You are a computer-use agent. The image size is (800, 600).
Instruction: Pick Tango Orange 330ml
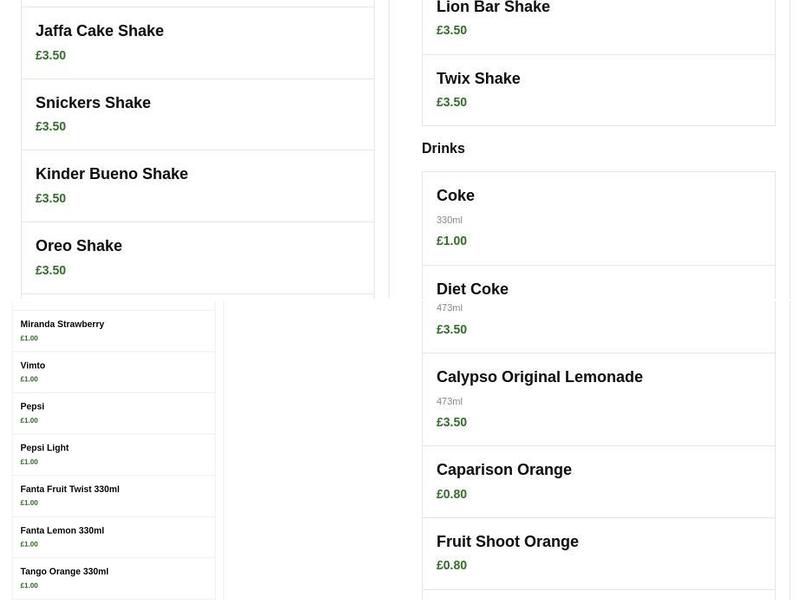[x=113, y=577]
